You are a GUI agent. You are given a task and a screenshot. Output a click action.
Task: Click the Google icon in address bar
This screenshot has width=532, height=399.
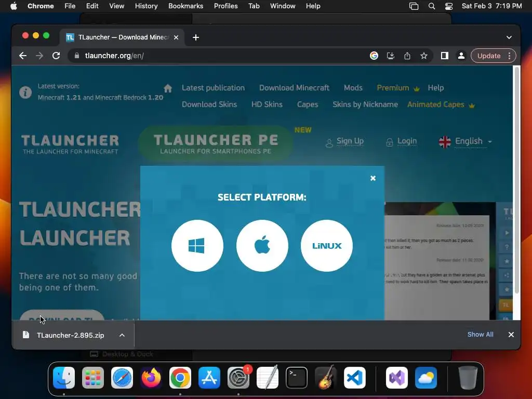coord(374,56)
